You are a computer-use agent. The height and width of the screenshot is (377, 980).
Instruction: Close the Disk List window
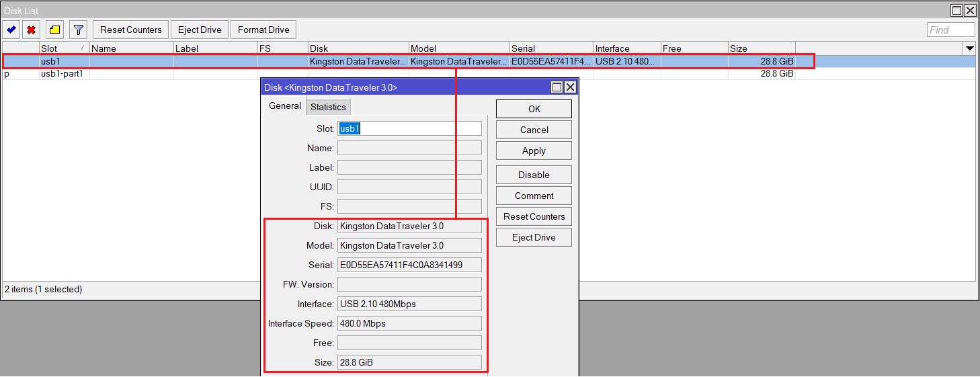(969, 10)
